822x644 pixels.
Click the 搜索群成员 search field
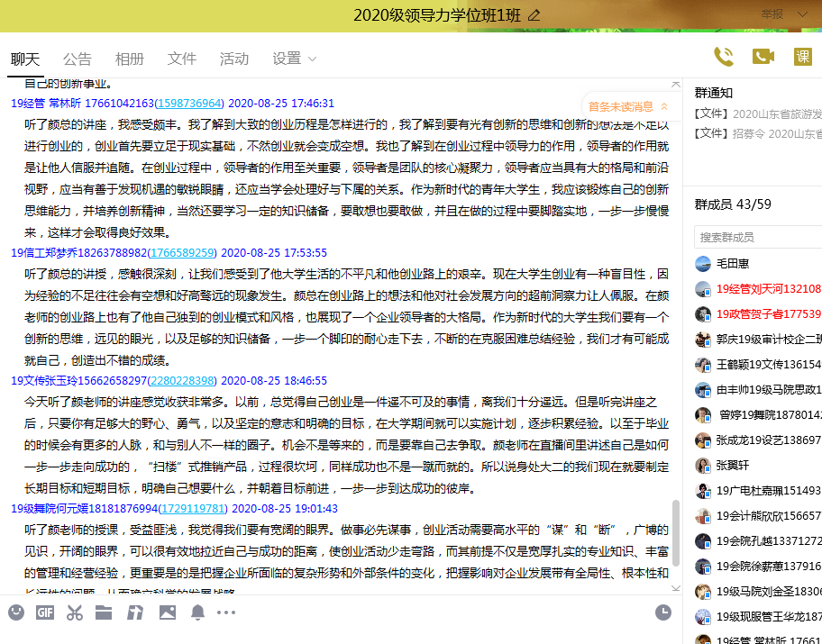pos(757,237)
